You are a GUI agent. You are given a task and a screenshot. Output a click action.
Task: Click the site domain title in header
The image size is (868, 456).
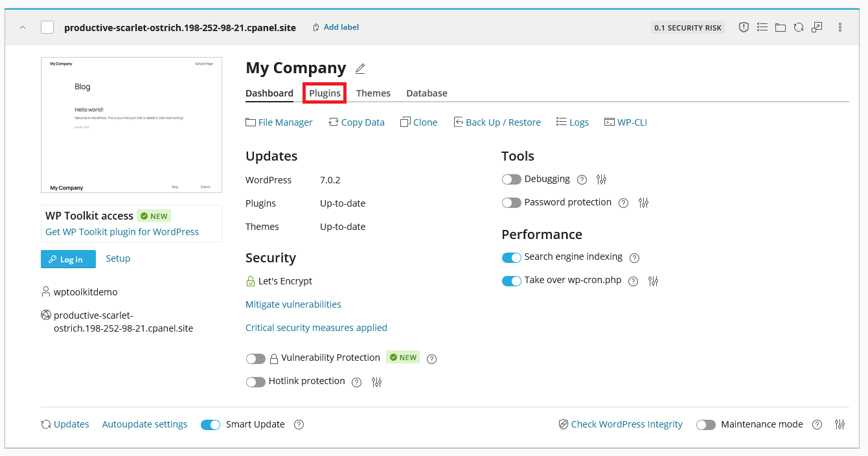click(180, 28)
